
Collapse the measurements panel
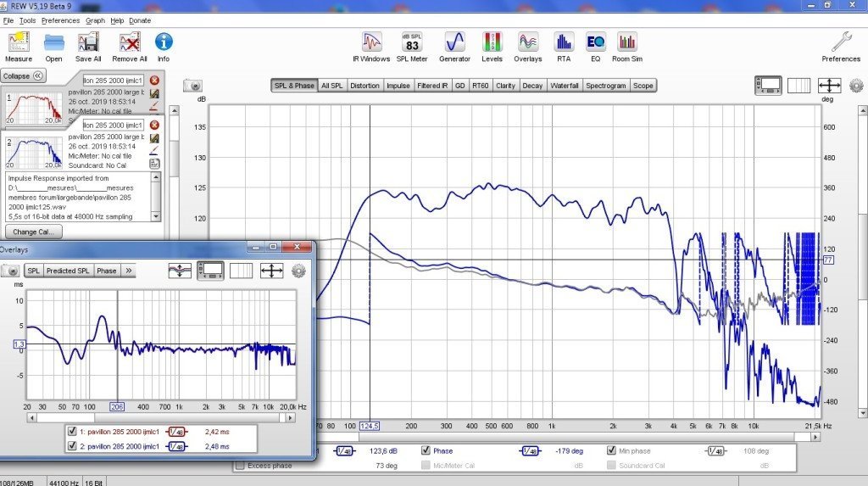coord(23,76)
